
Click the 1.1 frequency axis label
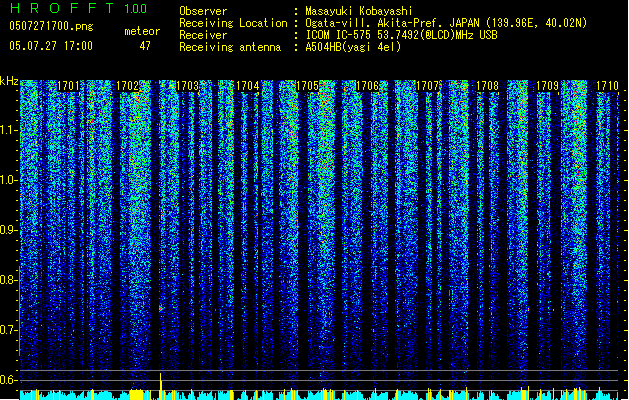point(9,130)
